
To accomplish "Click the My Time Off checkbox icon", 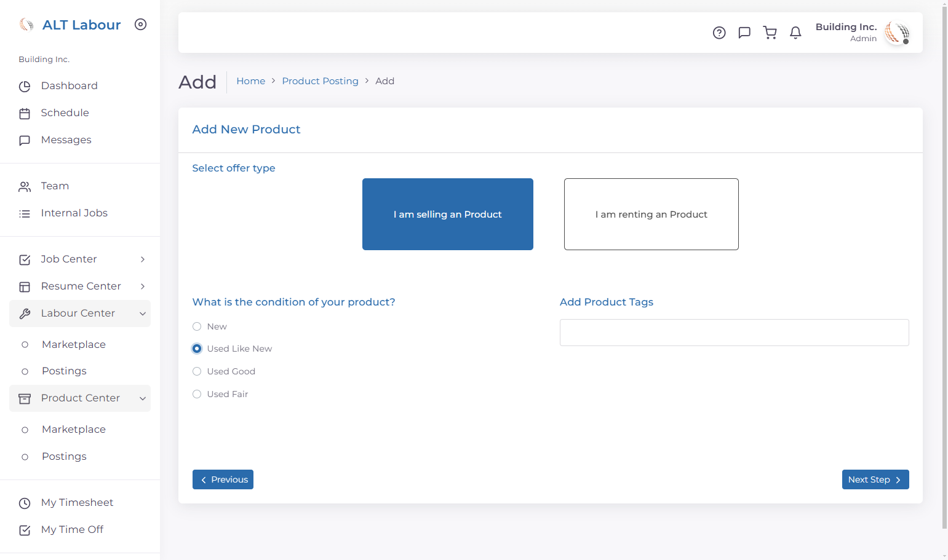I will click(25, 530).
